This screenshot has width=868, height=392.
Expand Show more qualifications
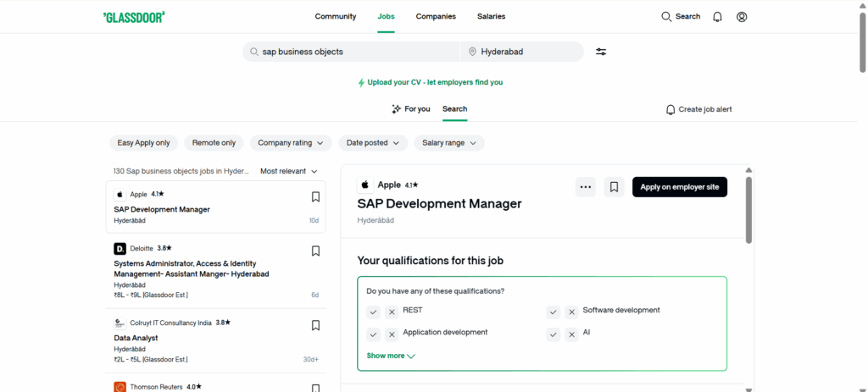point(391,356)
